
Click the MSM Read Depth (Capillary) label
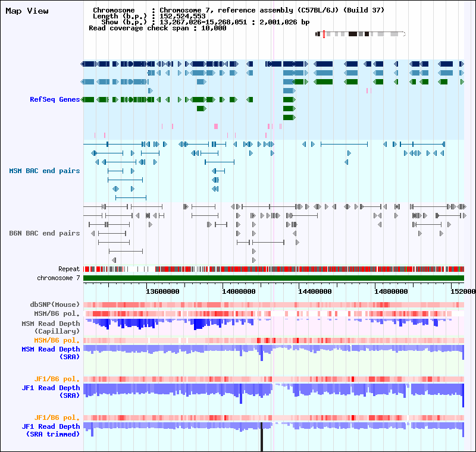point(51,327)
